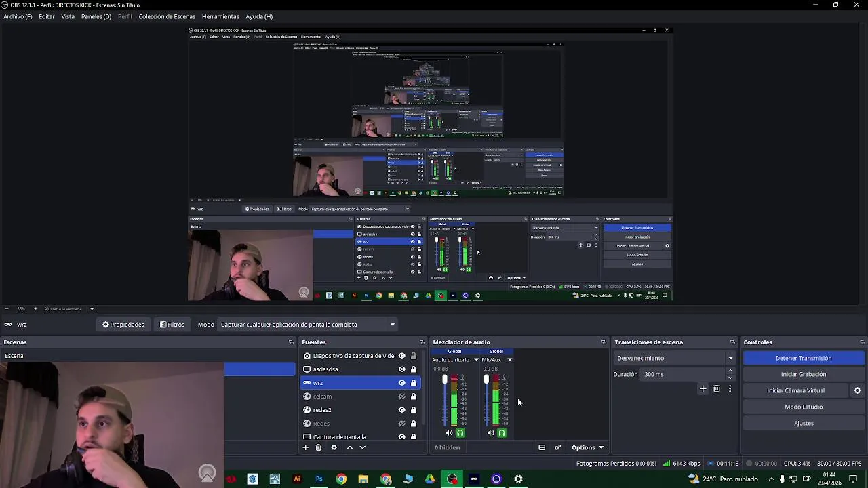Add a new source with plus icon
Screen dimensions: 868x488
click(305, 447)
